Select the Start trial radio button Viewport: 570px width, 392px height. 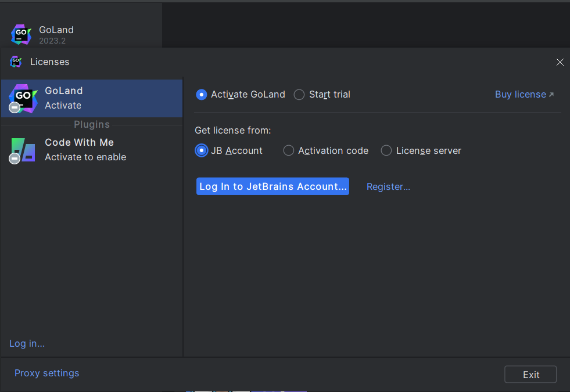(299, 95)
